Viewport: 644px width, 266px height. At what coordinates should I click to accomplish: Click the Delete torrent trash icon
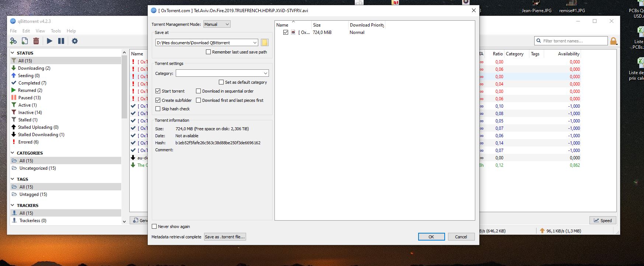pos(36,41)
